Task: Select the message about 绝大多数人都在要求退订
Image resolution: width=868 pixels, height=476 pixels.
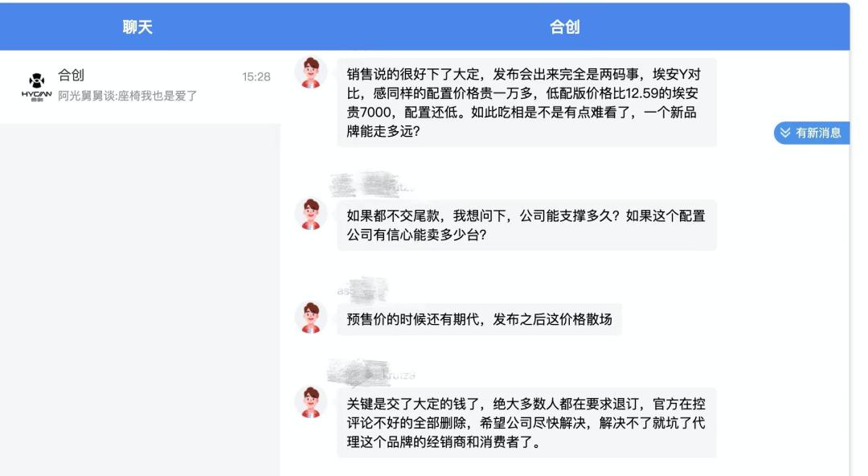Action: point(526,423)
